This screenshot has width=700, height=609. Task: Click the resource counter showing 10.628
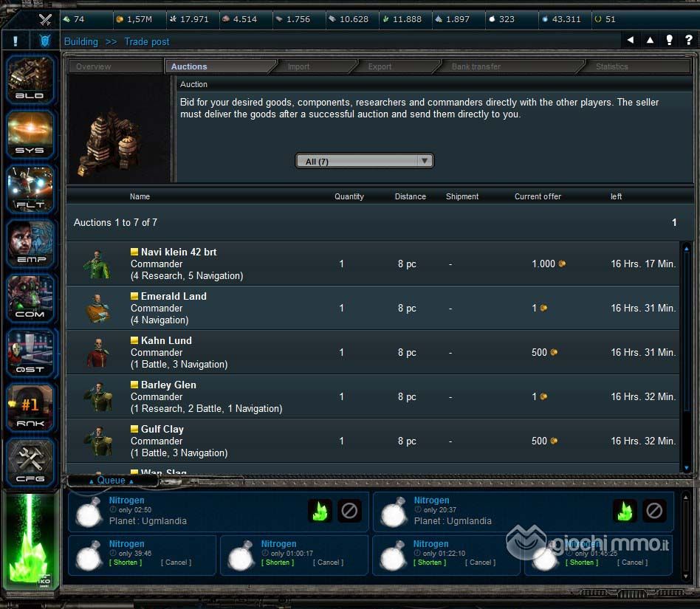coord(349,19)
